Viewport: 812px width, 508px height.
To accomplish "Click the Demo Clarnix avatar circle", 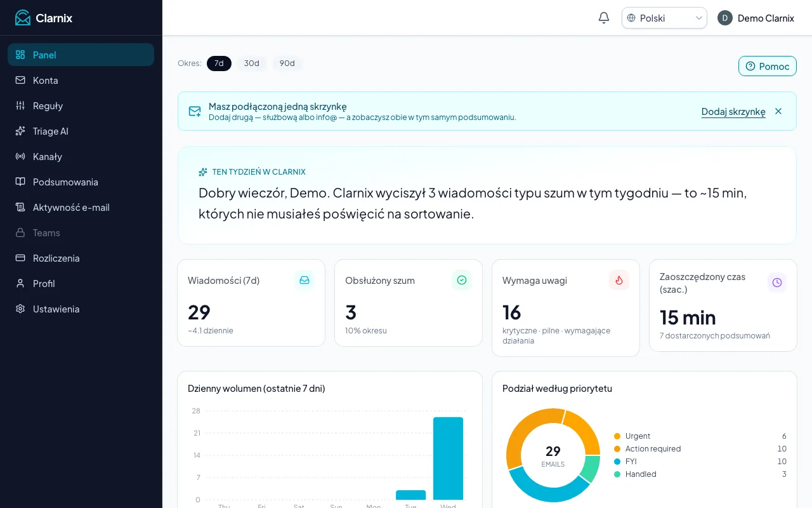I will tap(725, 18).
